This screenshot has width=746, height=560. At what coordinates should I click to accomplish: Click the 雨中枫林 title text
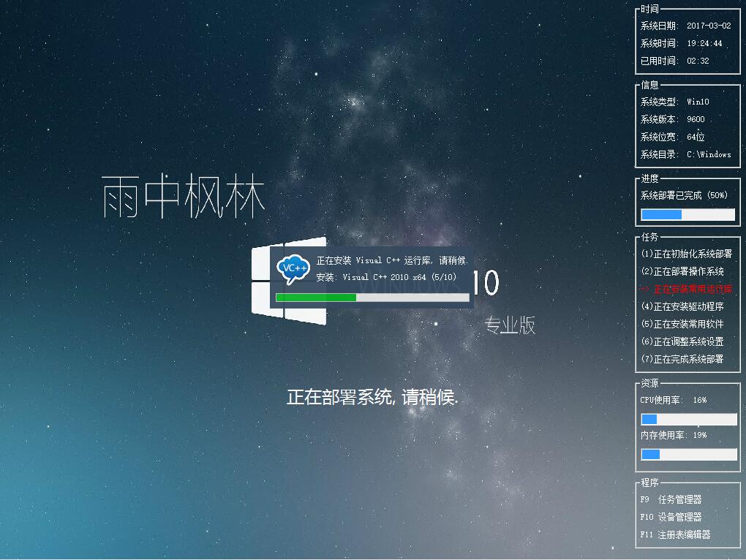183,196
